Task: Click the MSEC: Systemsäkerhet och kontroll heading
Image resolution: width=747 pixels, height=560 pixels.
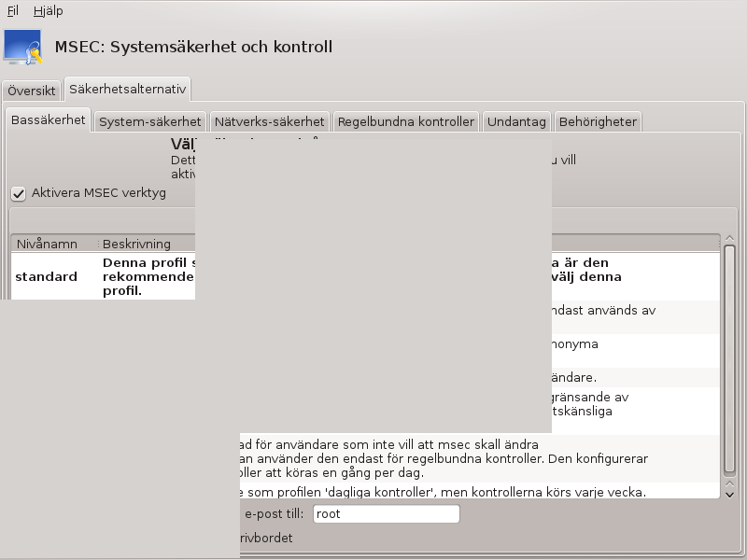Action: (193, 47)
